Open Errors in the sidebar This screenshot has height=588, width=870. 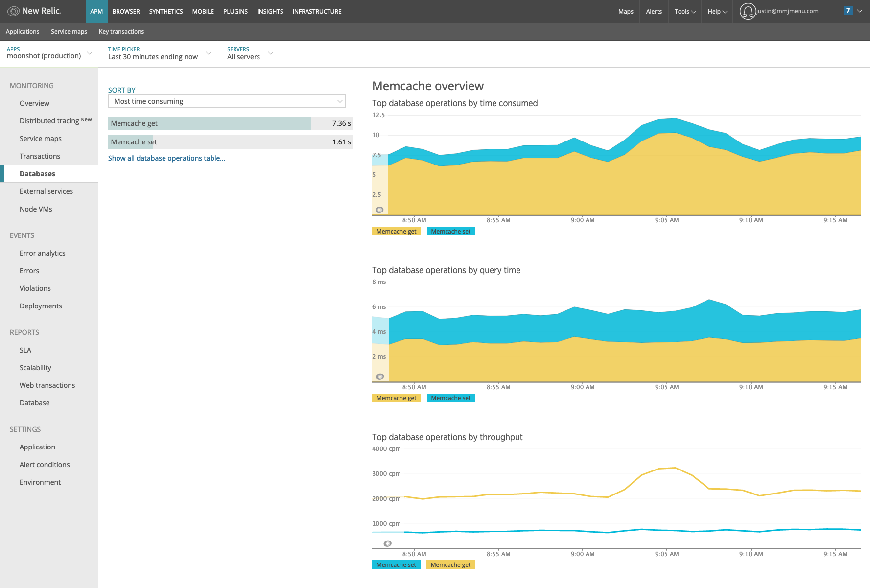[x=29, y=271]
